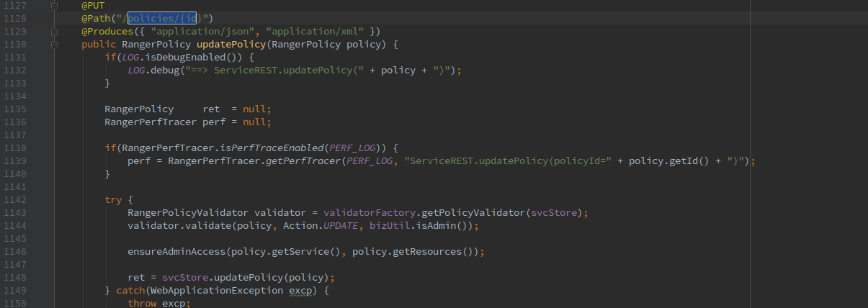This screenshot has height=308, width=868.
Task: Toggle the fold marker beside @Produces annotation
Action: [x=55, y=32]
